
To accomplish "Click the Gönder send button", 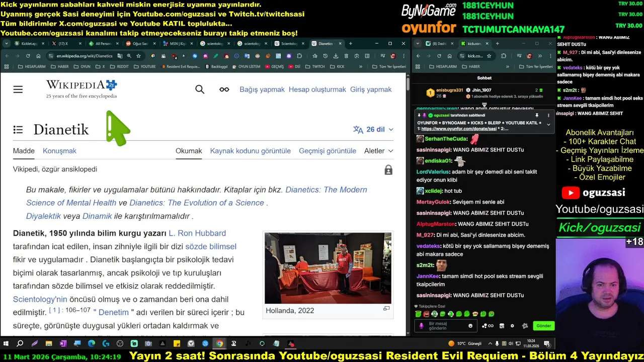I will pyautogui.click(x=544, y=326).
